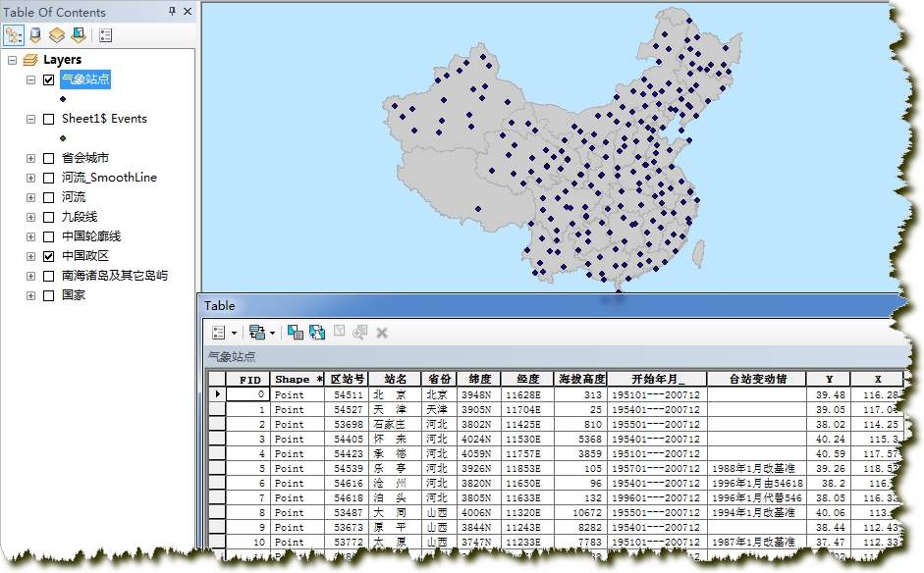Expand the 省会城市 layer node
The width and height of the screenshot is (924, 573).
30,158
